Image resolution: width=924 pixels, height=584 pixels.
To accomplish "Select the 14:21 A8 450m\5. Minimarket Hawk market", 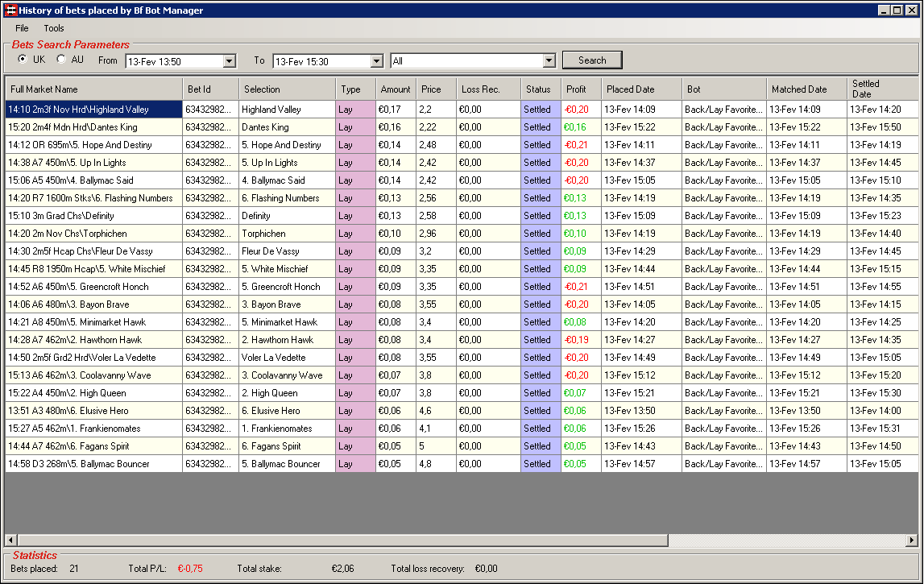I will (93, 321).
